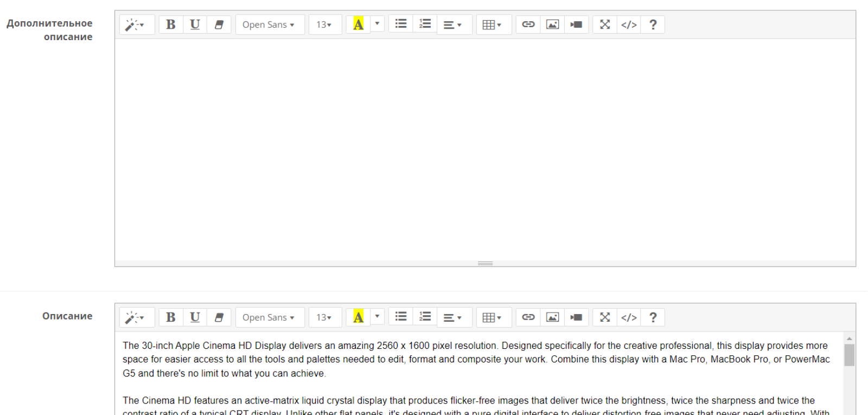Insert unordered list in Описание editor
This screenshot has height=415, width=868.
[x=401, y=317]
